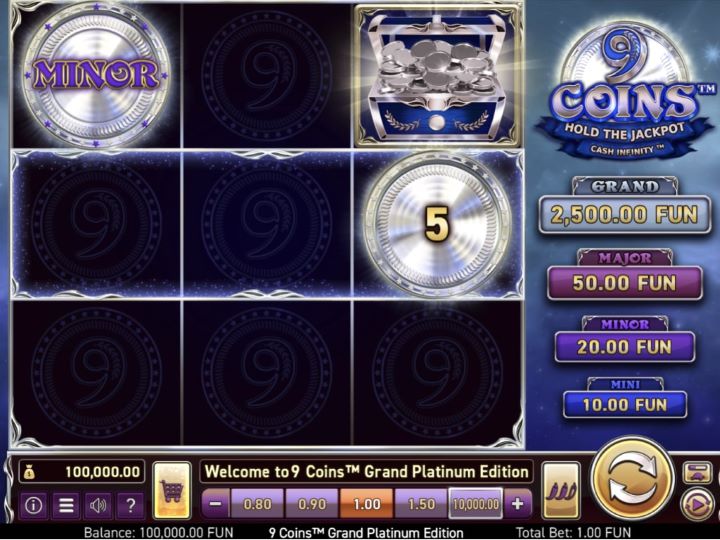Start autoplay with play icon

pos(698,505)
